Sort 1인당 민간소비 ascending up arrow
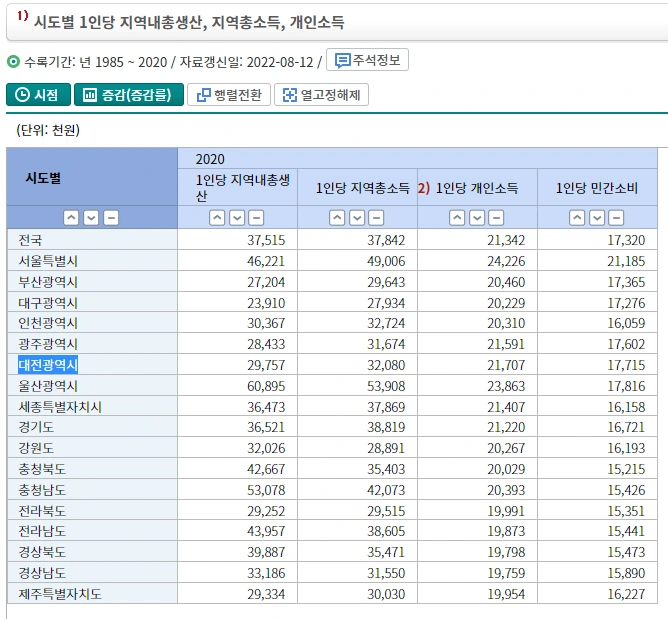The width and height of the screenshot is (668, 619). (577, 218)
